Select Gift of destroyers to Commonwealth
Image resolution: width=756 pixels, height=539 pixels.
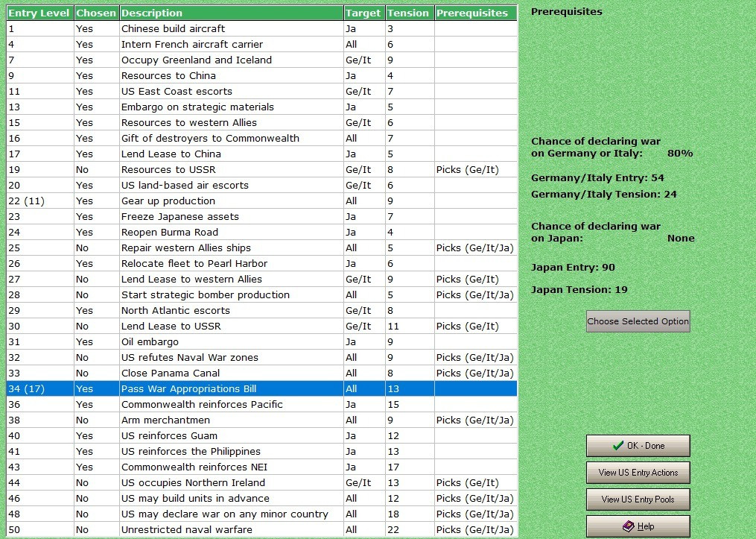261,138
